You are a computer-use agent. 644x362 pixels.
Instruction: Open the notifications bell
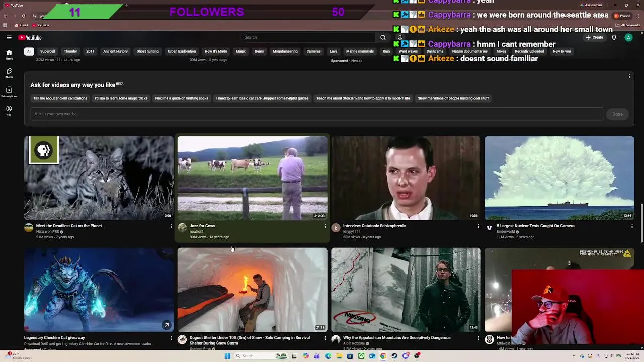(x=614, y=38)
